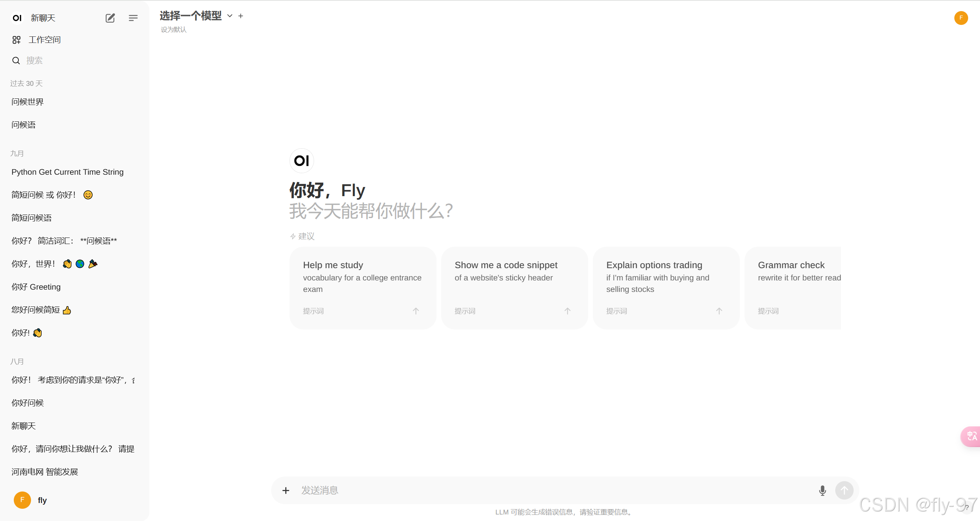Click the plus attachment icon in message bar
This screenshot has height=521, width=980.
(x=286, y=490)
